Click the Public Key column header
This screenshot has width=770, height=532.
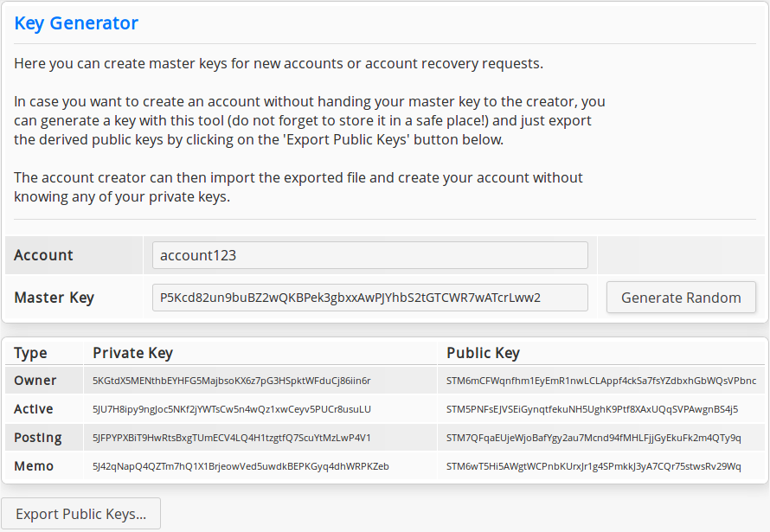tap(483, 353)
